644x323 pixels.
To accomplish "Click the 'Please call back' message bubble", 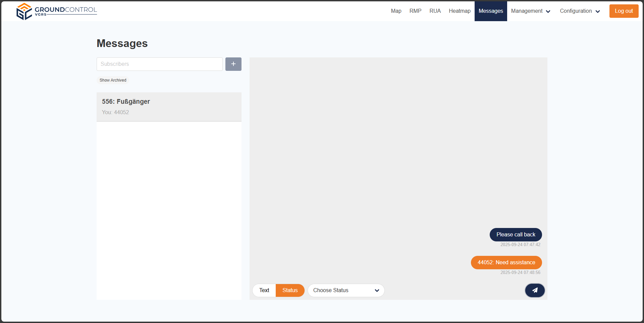I will (x=516, y=235).
